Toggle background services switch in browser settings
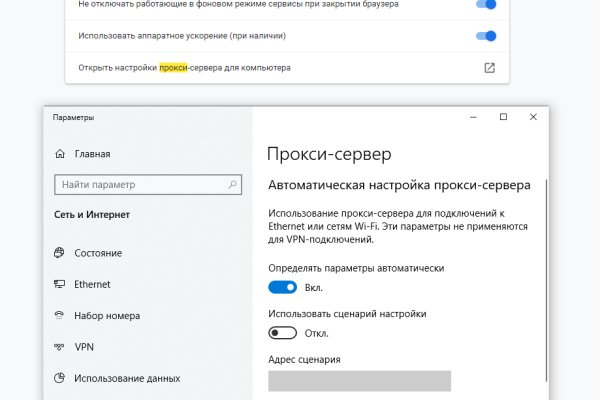This screenshot has height=400, width=600. pyautogui.click(x=486, y=4)
